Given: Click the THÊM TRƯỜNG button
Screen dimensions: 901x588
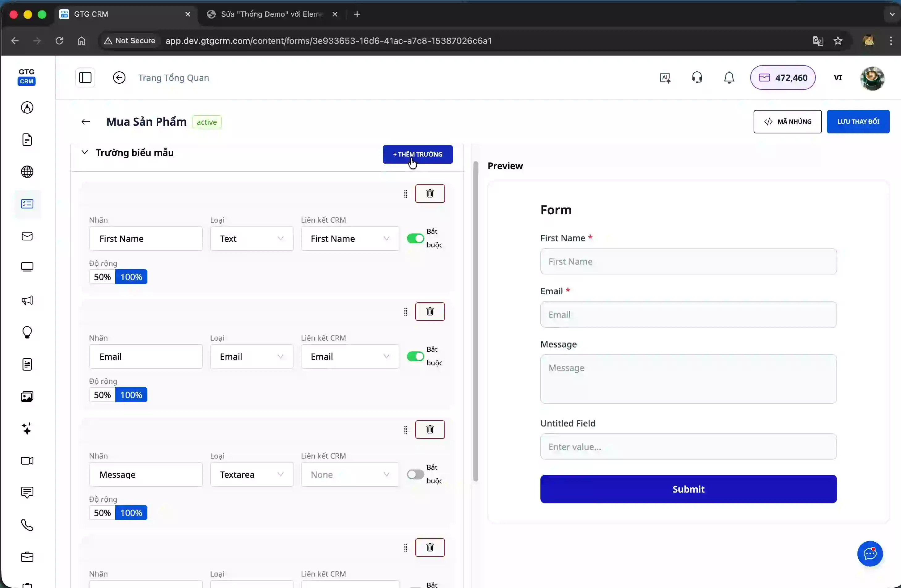Looking at the screenshot, I should coord(417,154).
